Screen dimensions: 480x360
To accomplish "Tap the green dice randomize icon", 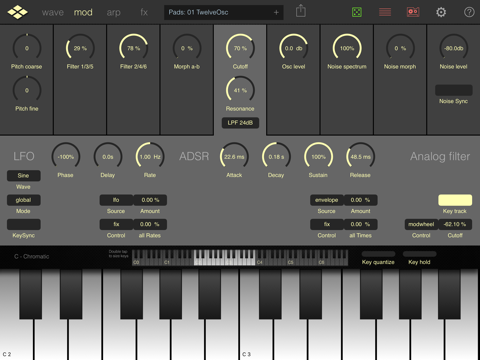I will [357, 12].
